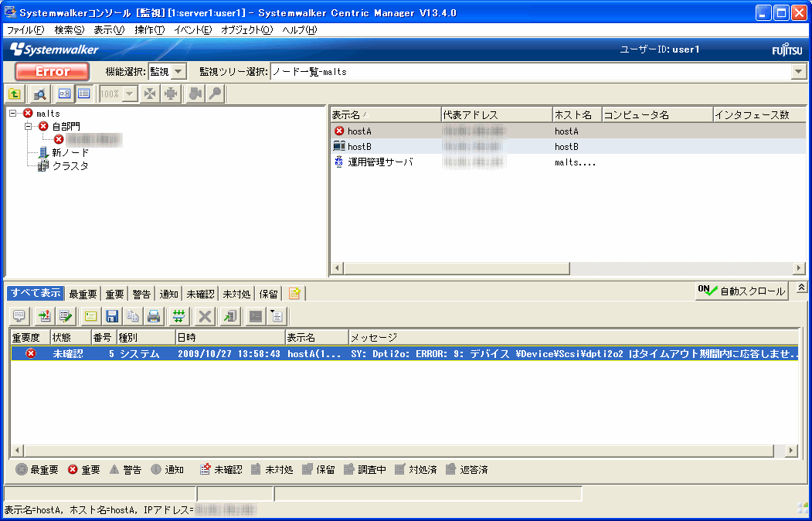Image resolution: width=812 pixels, height=521 pixels.
Task: Toggle the auto-scroll ON button
Action: pos(742,291)
